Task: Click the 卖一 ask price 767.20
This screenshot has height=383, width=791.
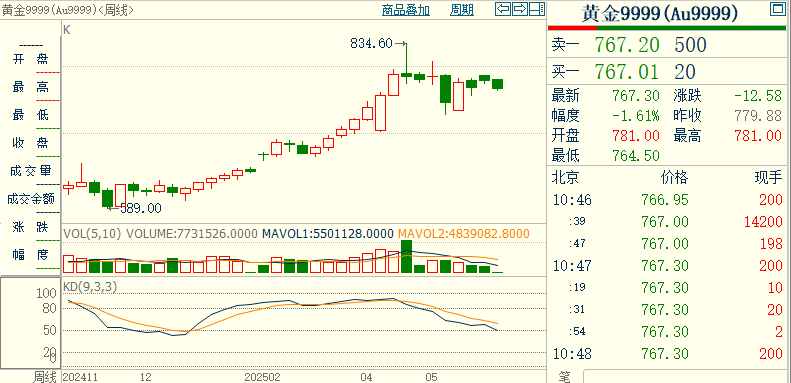Action: tap(627, 45)
